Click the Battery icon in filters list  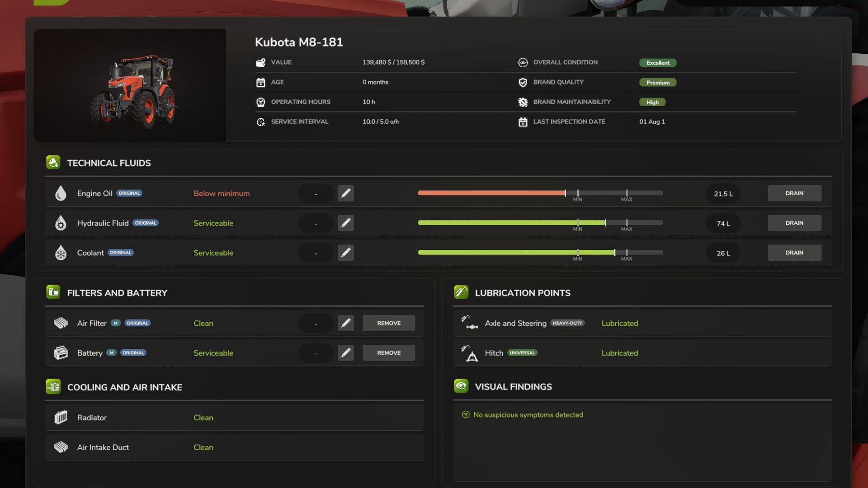[x=61, y=353]
